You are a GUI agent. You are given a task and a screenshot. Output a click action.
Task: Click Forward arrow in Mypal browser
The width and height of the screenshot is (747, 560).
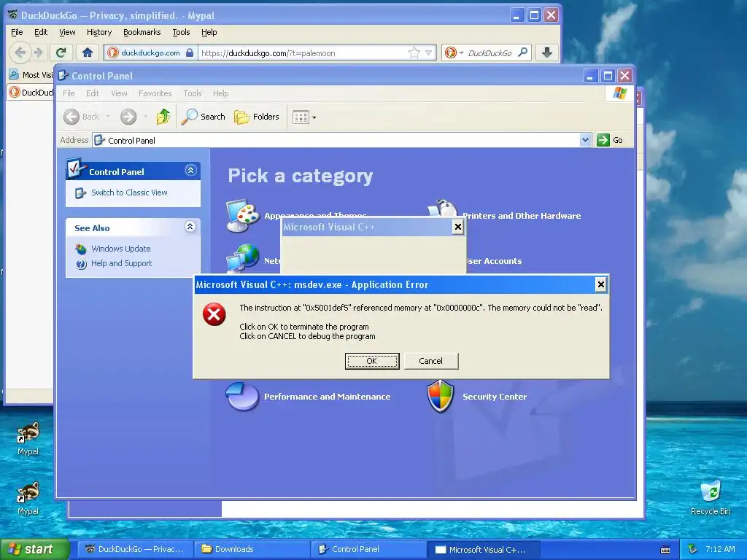click(39, 52)
